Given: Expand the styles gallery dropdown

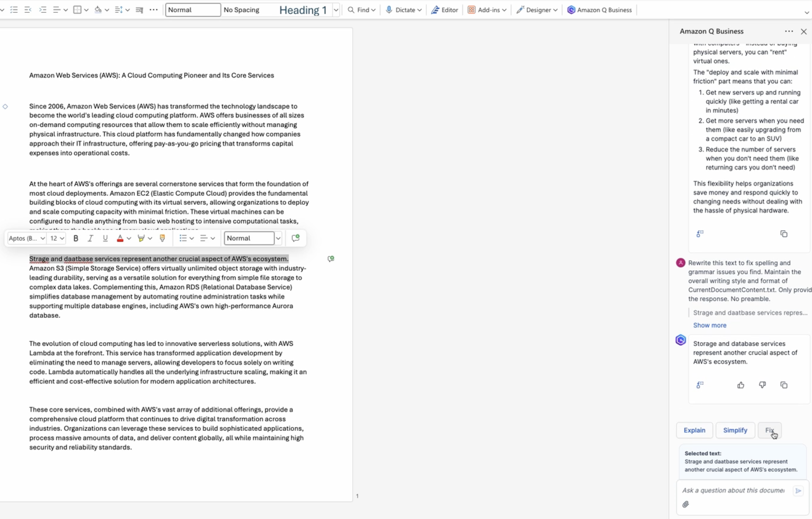Looking at the screenshot, I should pos(336,10).
